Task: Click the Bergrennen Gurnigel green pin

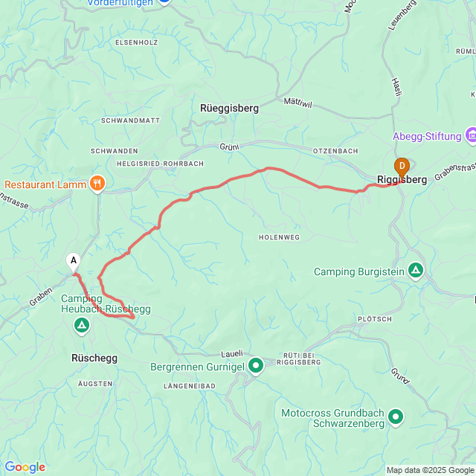Action: [256, 365]
